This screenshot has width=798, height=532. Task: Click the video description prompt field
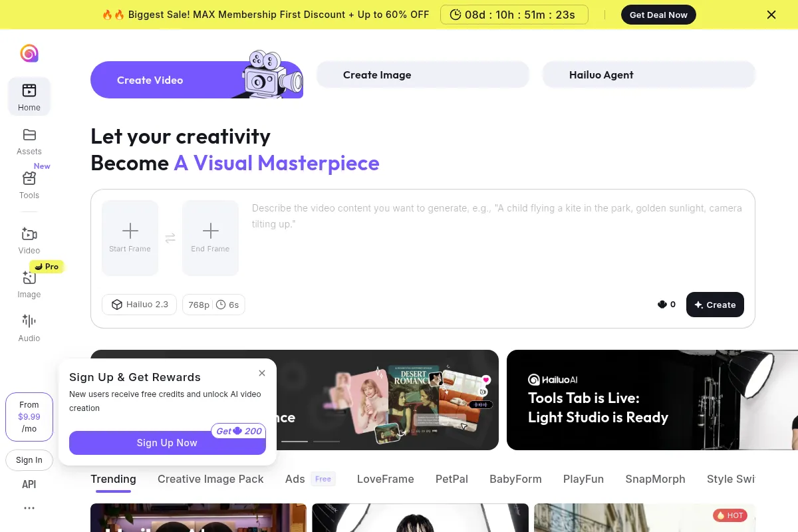497,238
